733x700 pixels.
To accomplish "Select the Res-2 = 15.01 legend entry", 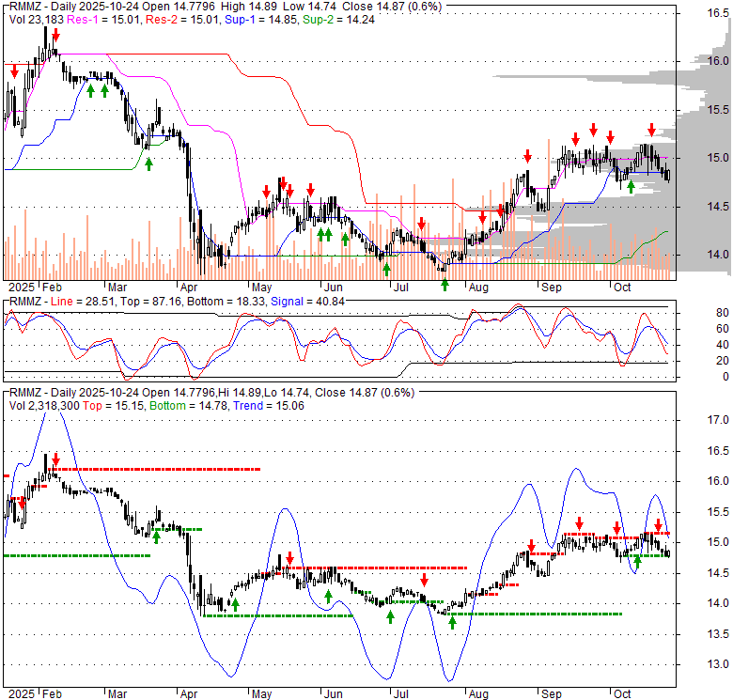I will pyautogui.click(x=183, y=20).
